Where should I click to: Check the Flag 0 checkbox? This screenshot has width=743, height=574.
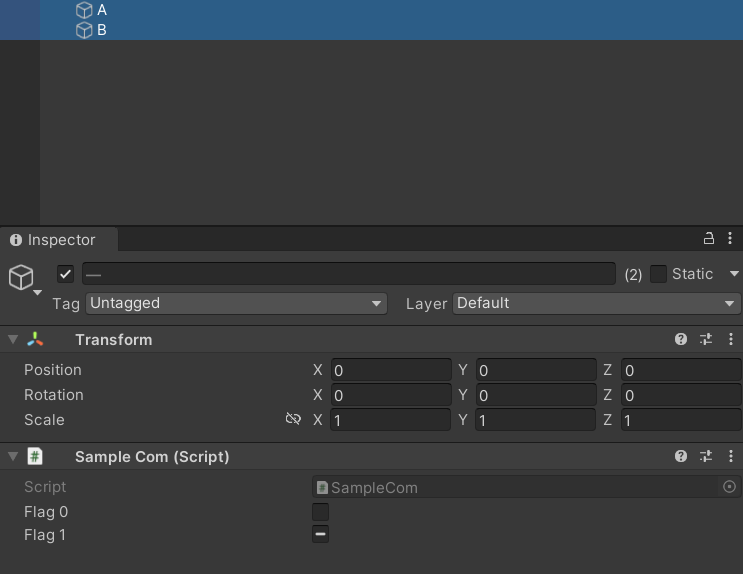point(320,512)
